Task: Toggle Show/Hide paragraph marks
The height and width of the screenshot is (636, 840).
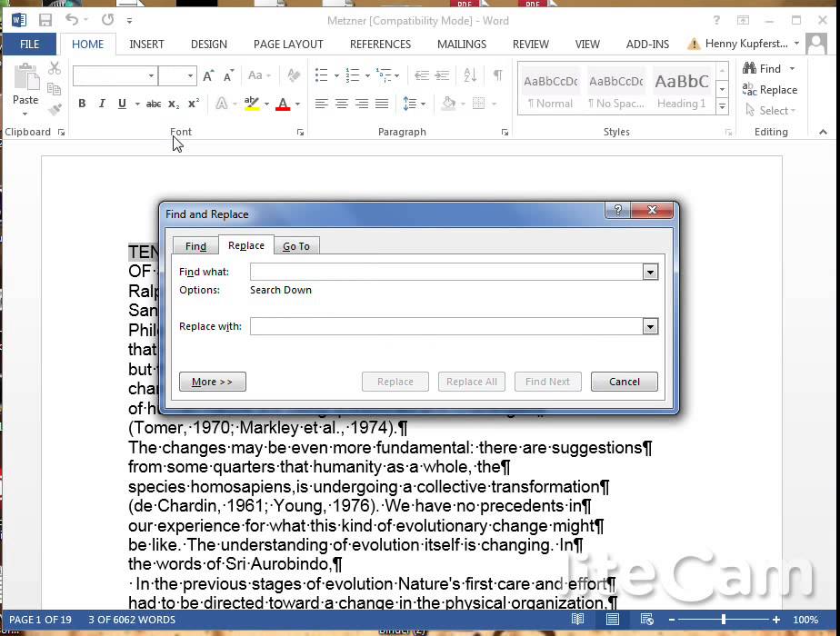Action: [497, 75]
